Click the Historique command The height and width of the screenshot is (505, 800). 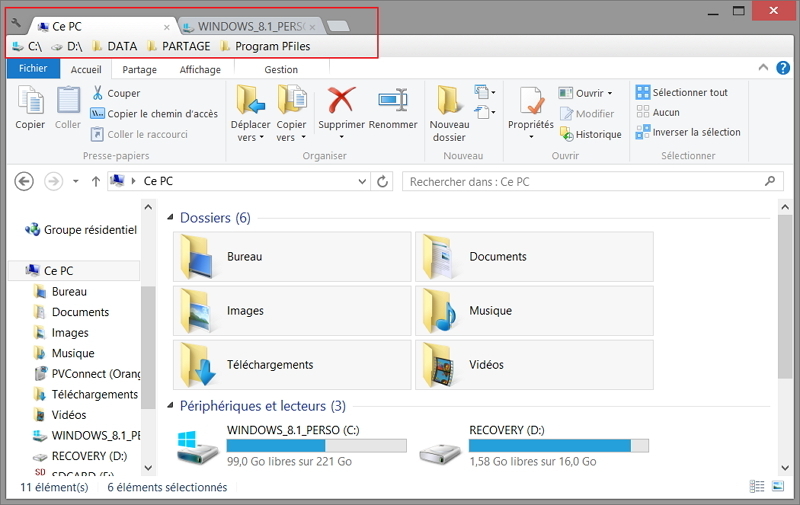tap(590, 134)
